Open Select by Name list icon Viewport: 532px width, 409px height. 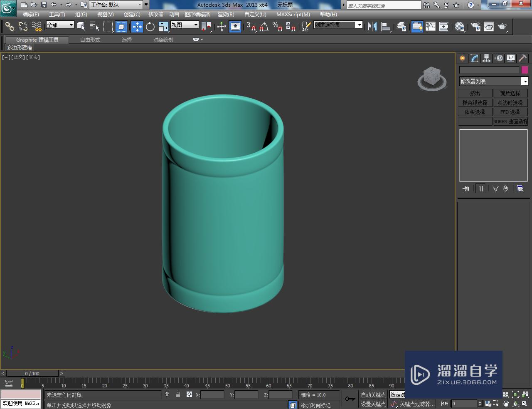[94, 26]
